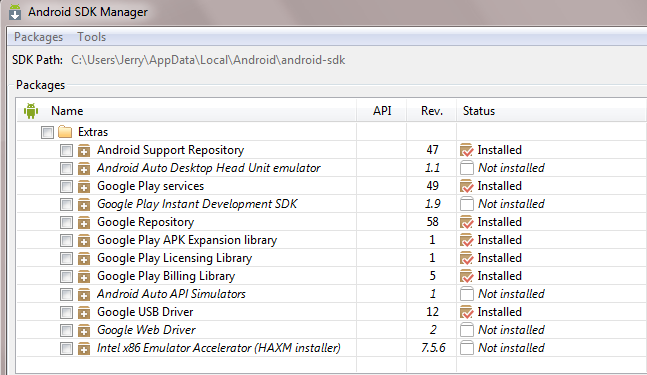Click package icon of Google Repository

[84, 222]
